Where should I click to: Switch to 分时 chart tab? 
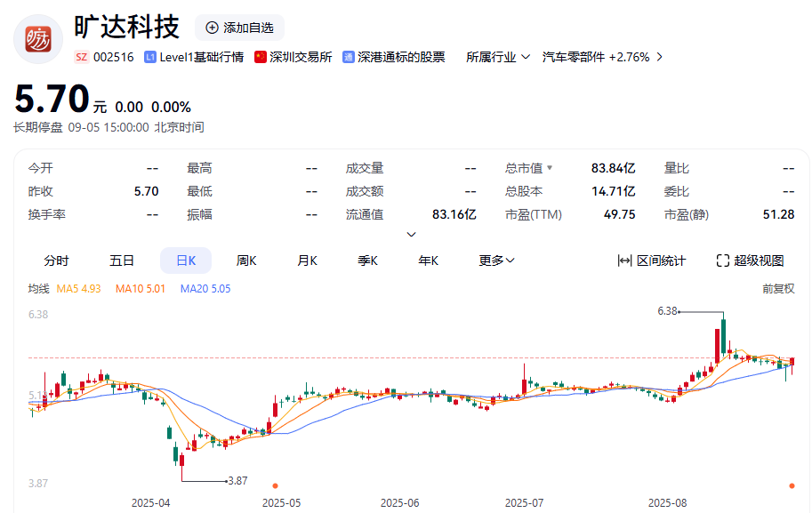click(x=56, y=261)
